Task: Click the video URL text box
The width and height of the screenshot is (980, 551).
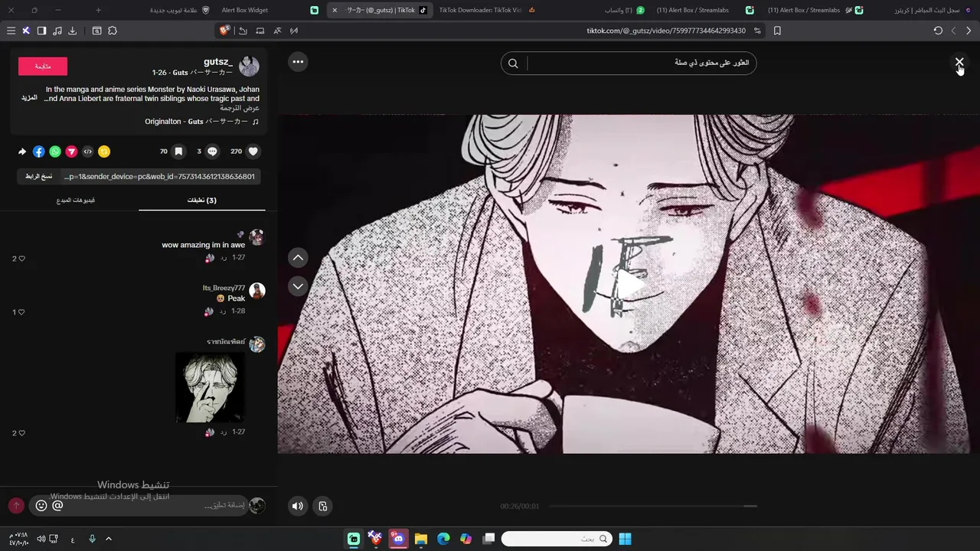Action: [x=160, y=177]
